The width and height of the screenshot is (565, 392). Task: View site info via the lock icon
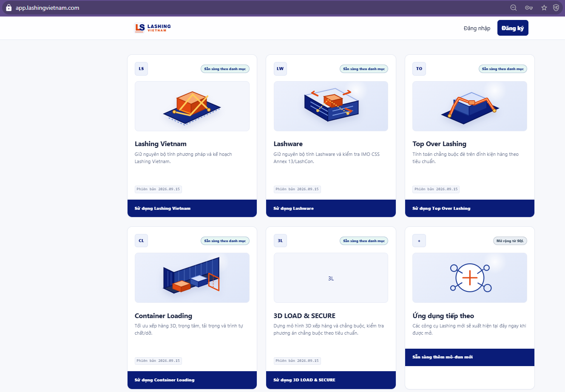coord(9,8)
